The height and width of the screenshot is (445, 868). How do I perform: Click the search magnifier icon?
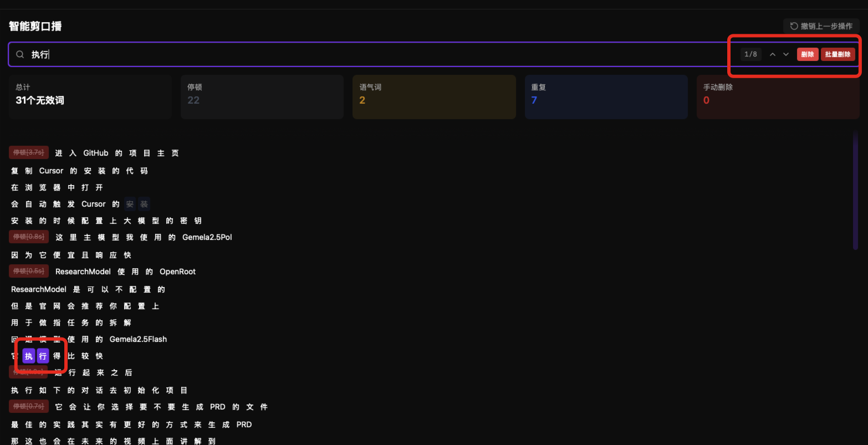click(20, 54)
